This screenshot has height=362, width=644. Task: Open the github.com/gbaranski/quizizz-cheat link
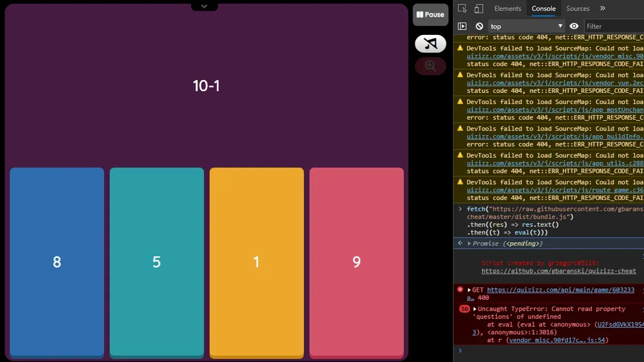pos(559,271)
